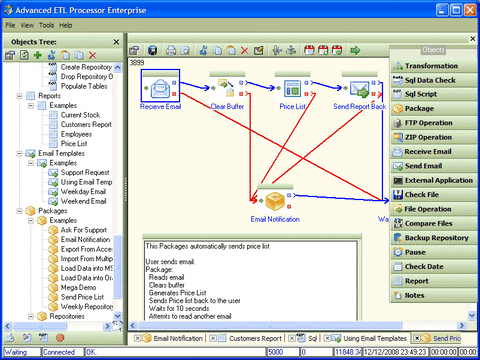Select the Email Notification package node

275,201
